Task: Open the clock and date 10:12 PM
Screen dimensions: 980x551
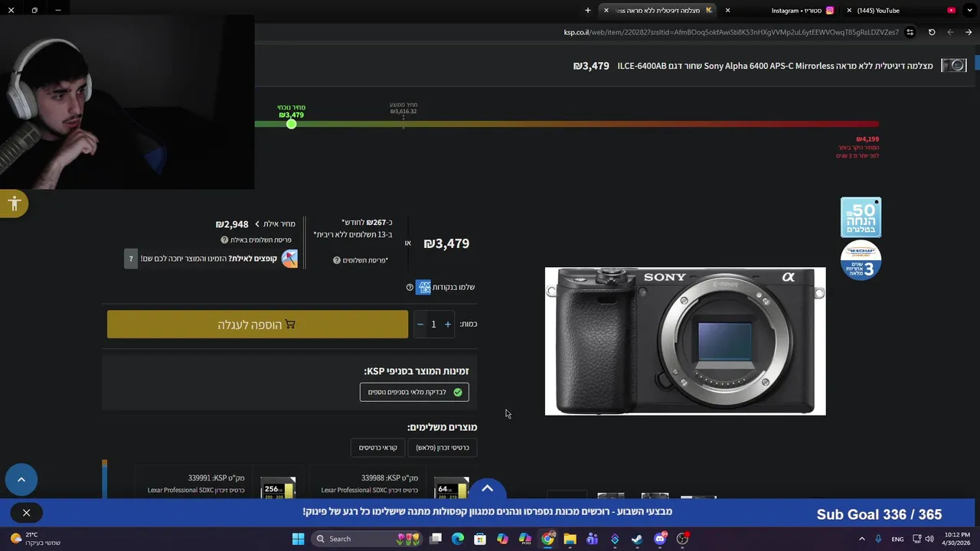Action: pos(955,539)
